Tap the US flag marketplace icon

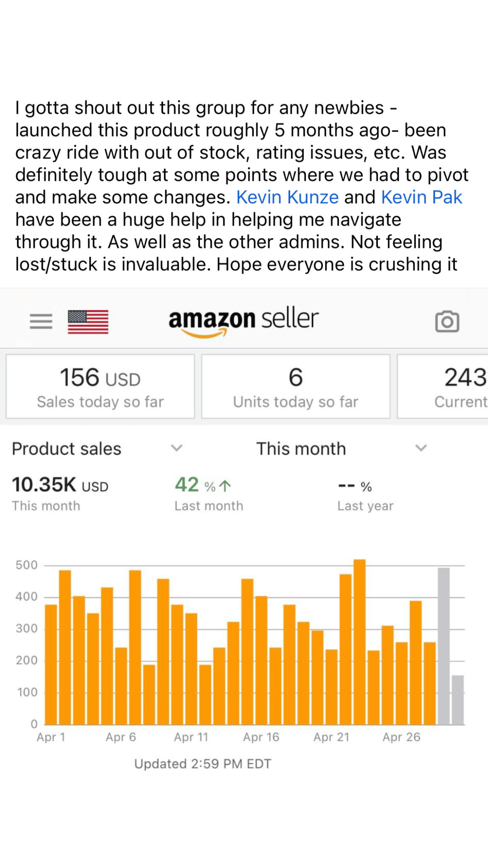click(x=88, y=322)
